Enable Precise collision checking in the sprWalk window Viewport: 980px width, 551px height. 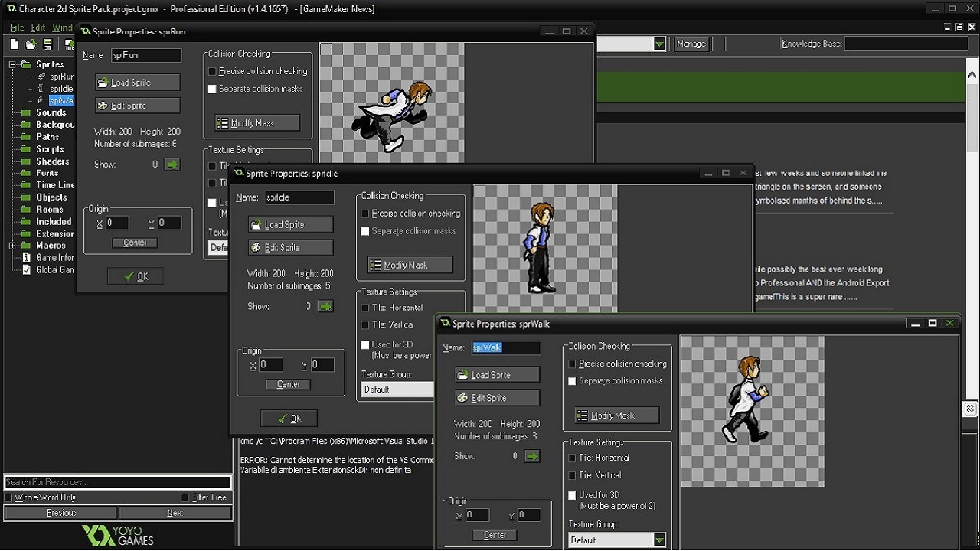[571, 364]
